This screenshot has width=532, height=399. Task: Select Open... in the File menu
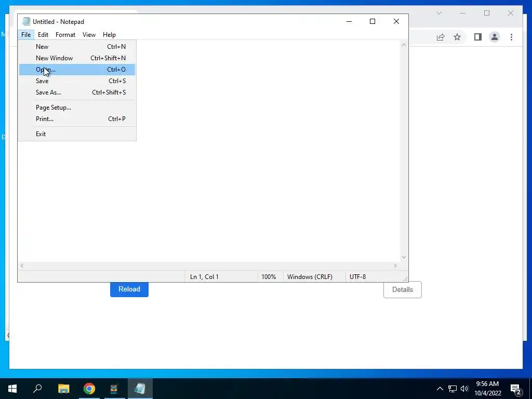click(x=77, y=70)
